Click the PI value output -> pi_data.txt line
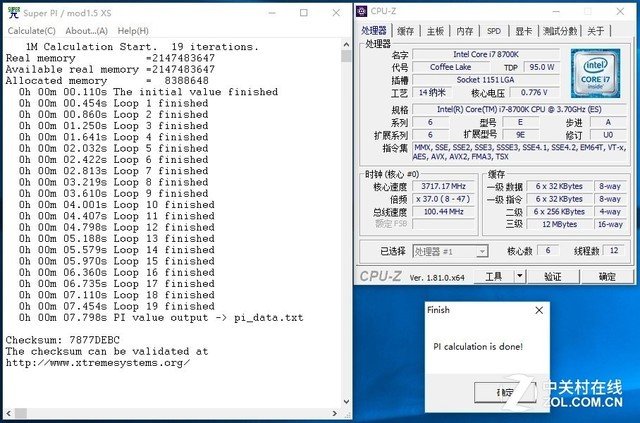The height and width of the screenshot is (423, 640). [161, 318]
